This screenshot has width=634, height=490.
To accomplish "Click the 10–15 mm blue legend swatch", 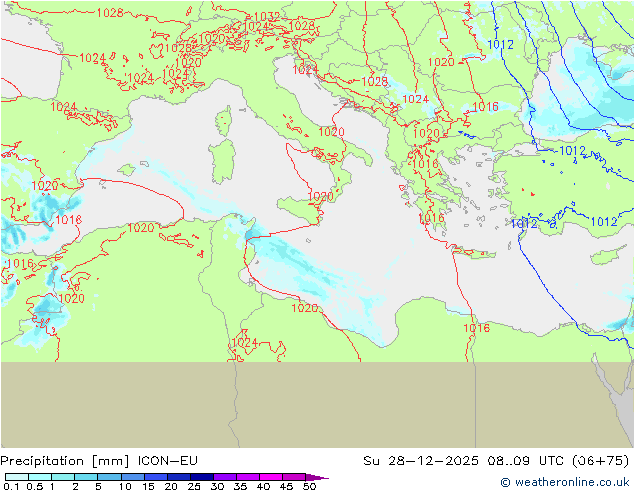I will (x=132, y=477).
